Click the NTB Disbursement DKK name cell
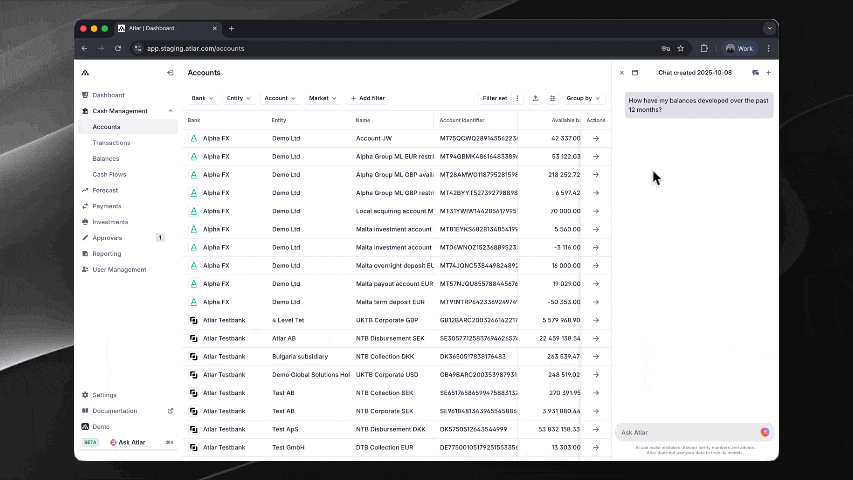 (x=391, y=429)
